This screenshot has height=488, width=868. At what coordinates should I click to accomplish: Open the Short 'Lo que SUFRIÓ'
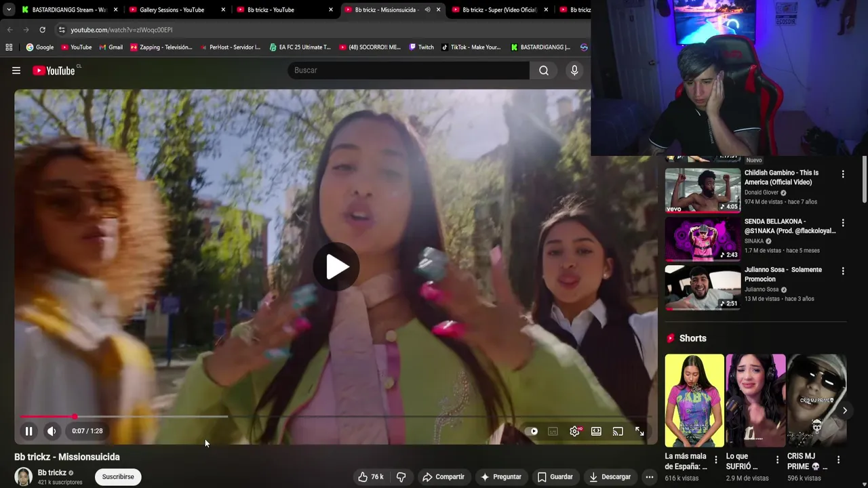755,400
